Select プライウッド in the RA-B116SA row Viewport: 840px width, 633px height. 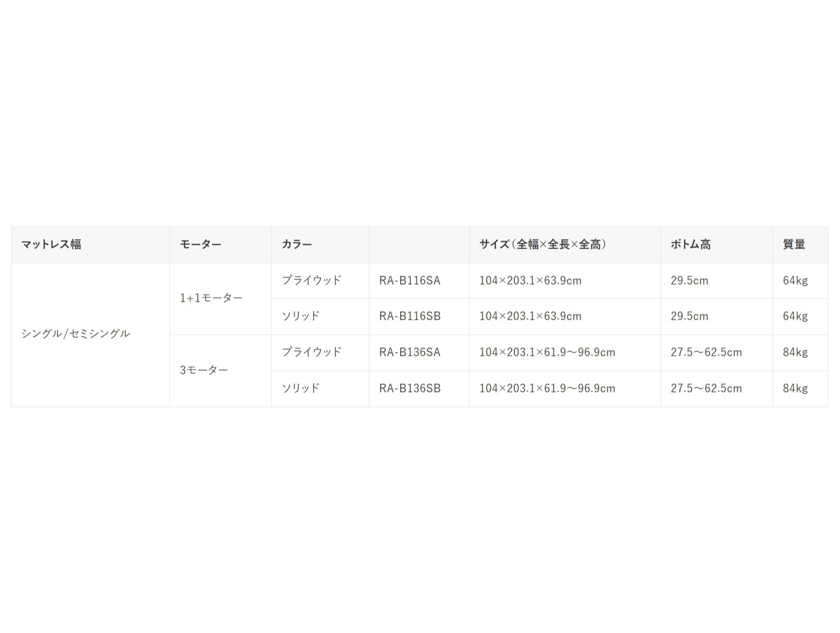311,280
